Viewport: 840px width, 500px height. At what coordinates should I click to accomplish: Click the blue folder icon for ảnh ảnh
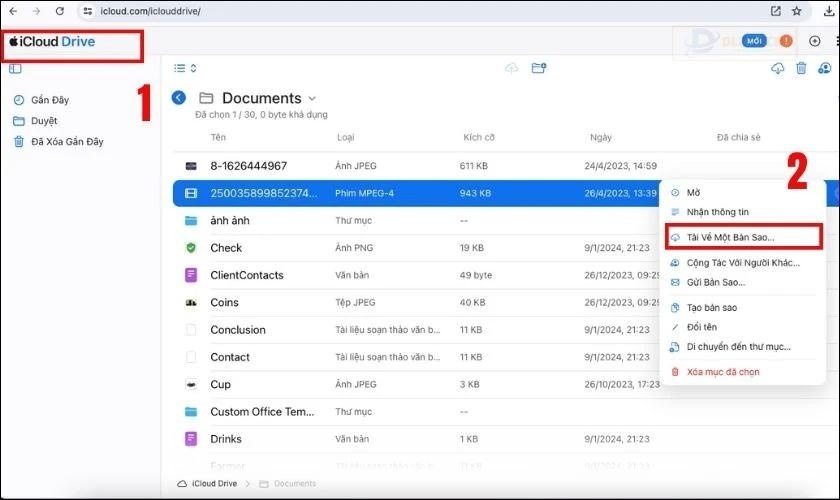(191, 220)
